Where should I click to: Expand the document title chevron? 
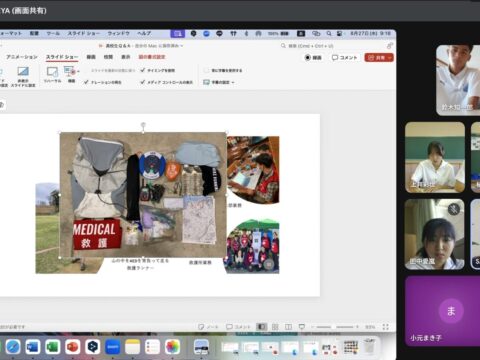[x=182, y=46]
